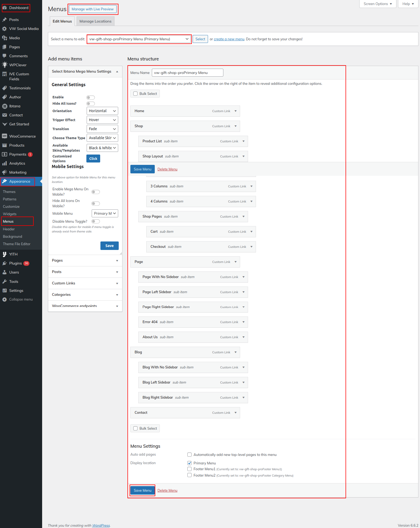Open Media via its sidebar icon
Screen dimensions: 420x528
(5, 38)
